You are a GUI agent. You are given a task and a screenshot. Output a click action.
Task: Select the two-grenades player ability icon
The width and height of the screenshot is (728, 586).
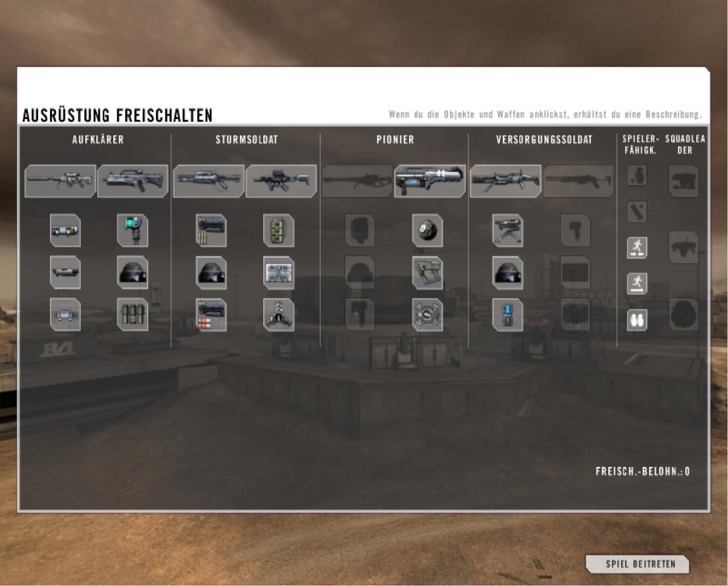637,320
